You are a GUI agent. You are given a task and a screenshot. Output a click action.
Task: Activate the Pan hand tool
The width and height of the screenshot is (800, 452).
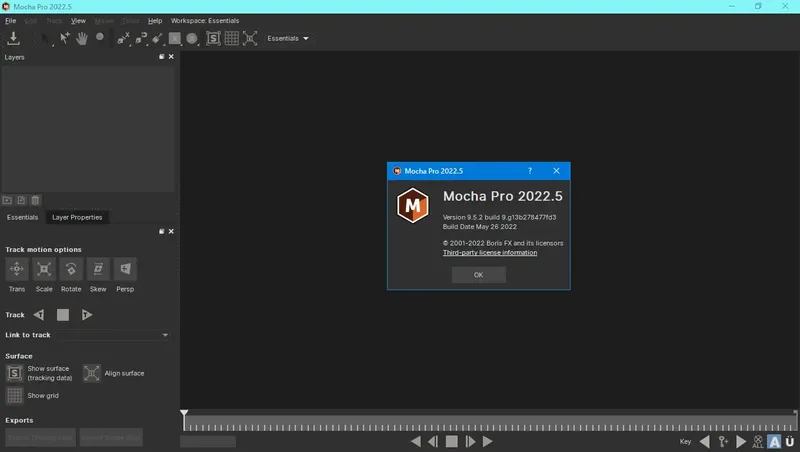click(x=82, y=38)
